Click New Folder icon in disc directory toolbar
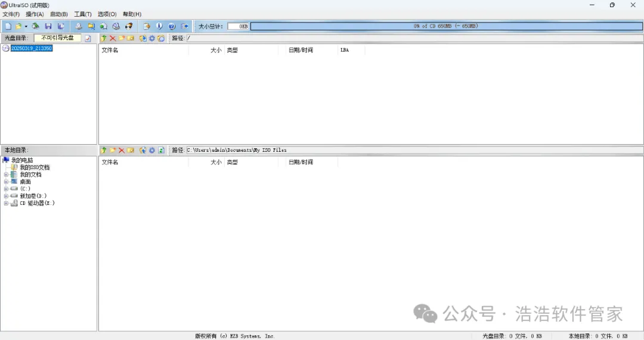Image resolution: width=644 pixels, height=340 pixels. (122, 38)
